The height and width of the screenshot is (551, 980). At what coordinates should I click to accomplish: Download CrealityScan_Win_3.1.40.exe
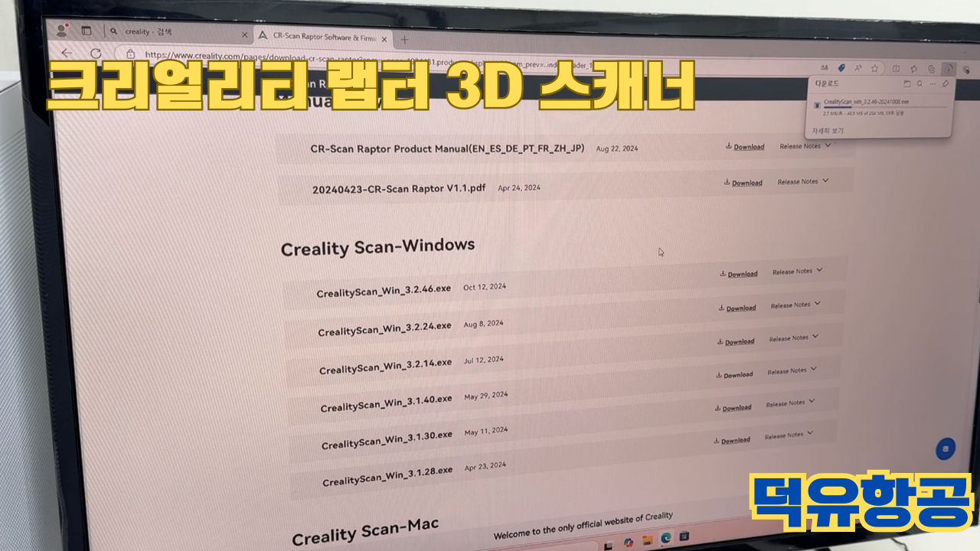[x=734, y=374]
